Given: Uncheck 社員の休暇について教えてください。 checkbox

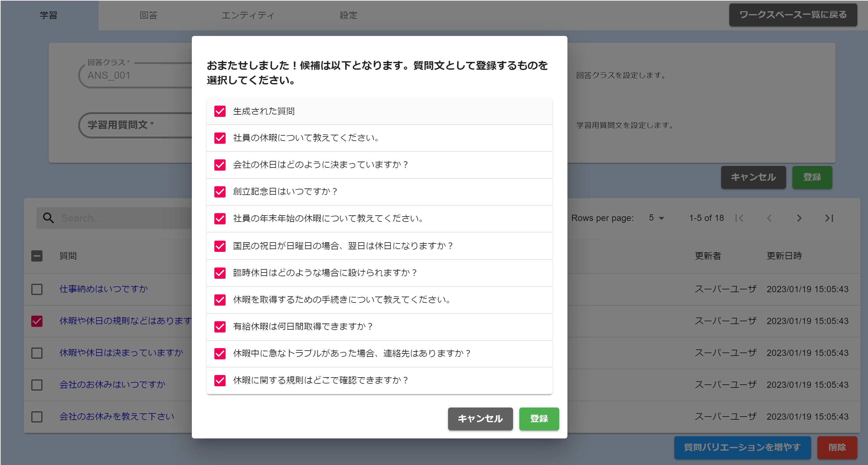Looking at the screenshot, I should pyautogui.click(x=220, y=138).
